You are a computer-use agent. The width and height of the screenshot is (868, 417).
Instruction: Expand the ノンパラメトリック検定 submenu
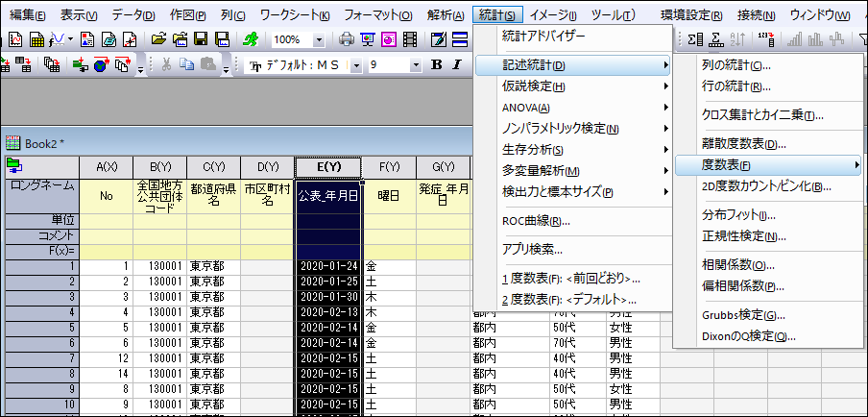(572, 129)
